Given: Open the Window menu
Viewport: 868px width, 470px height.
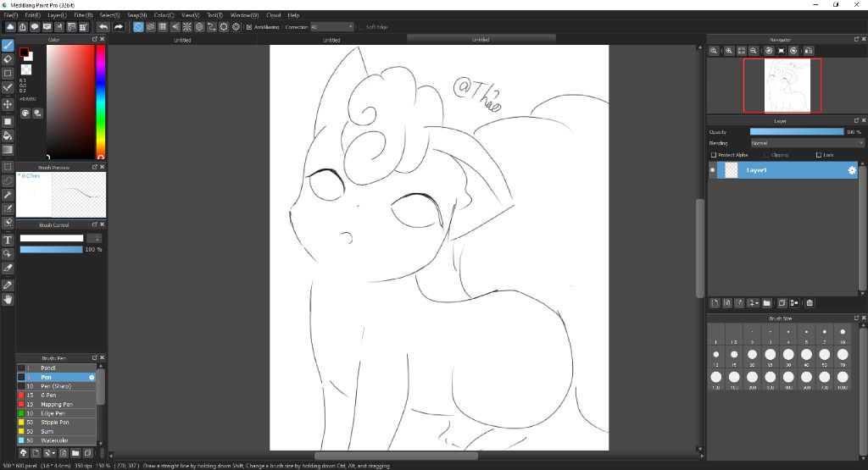Looking at the screenshot, I should (x=244, y=15).
